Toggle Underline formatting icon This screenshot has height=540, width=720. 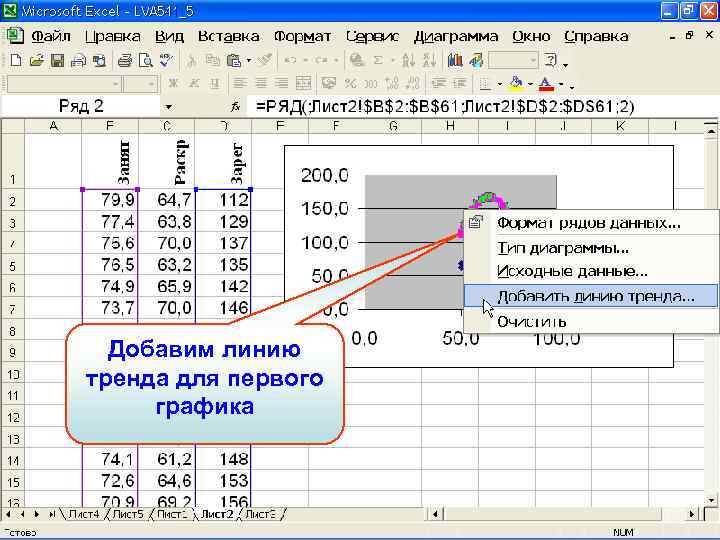(214, 83)
